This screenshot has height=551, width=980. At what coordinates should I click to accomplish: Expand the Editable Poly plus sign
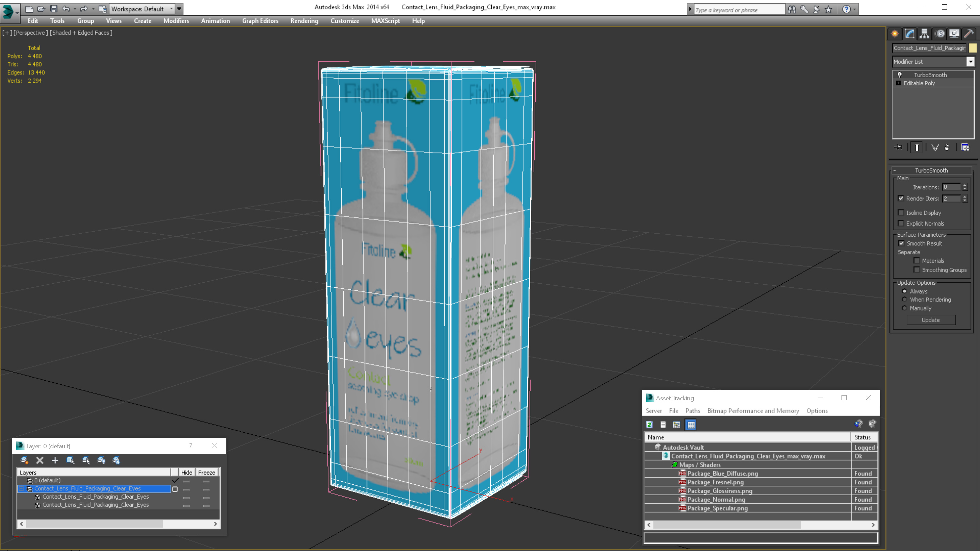(899, 83)
